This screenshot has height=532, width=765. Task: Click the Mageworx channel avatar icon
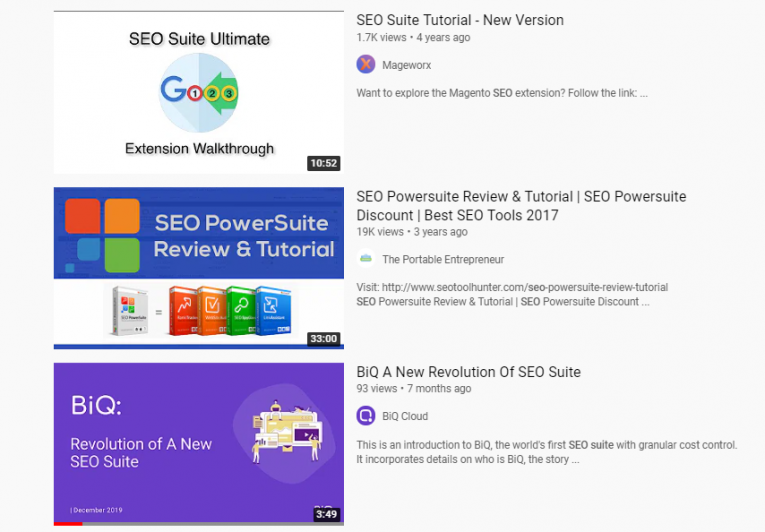(366, 64)
